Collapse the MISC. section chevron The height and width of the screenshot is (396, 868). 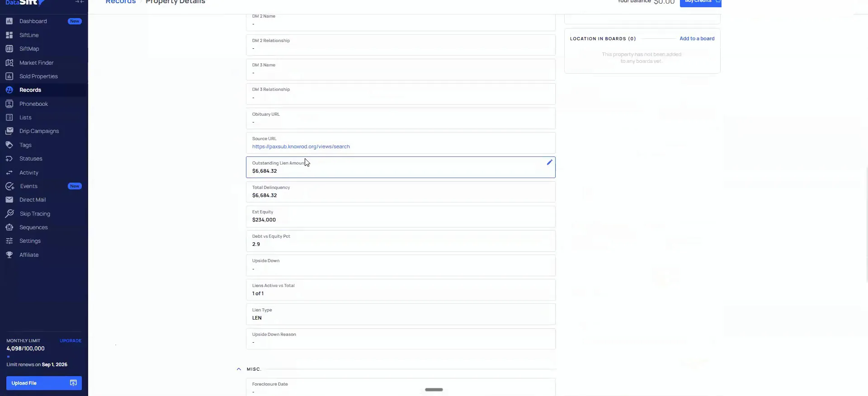(239, 369)
